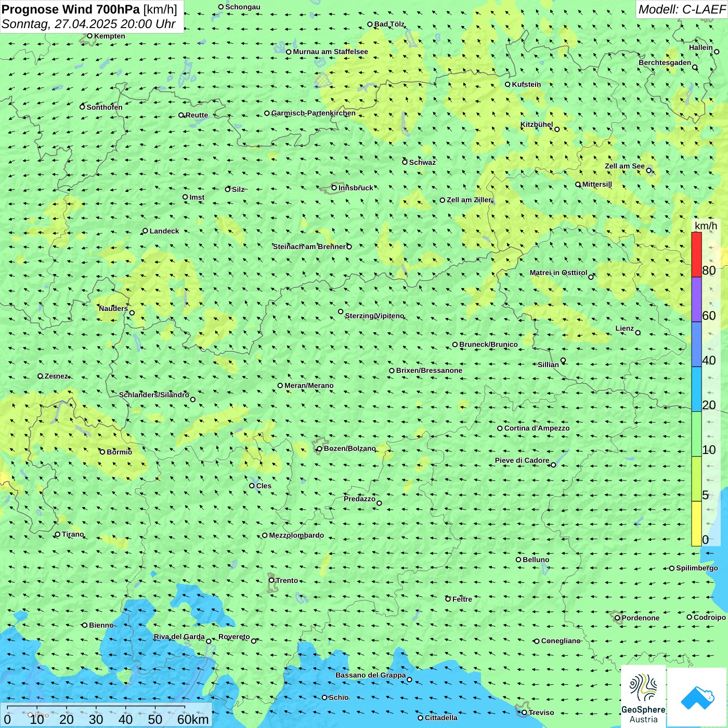Select the Landeck city label
728x728 pixels.
164,231
